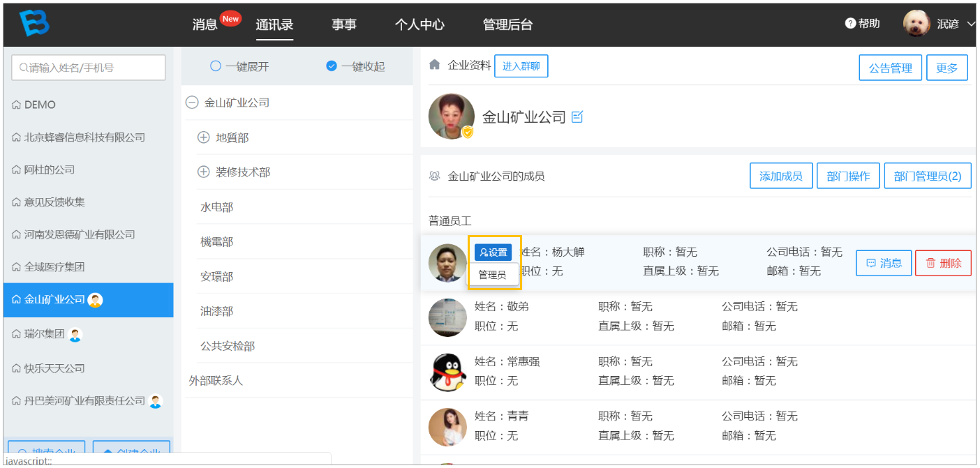Click the penguin avatar of 常惠强
This screenshot has height=468, width=980.
click(x=447, y=372)
